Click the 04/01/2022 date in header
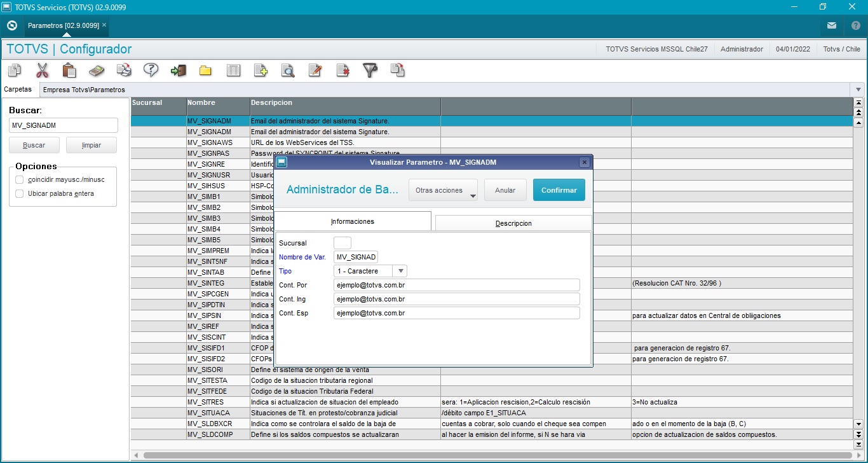The width and height of the screenshot is (868, 463). pos(793,49)
